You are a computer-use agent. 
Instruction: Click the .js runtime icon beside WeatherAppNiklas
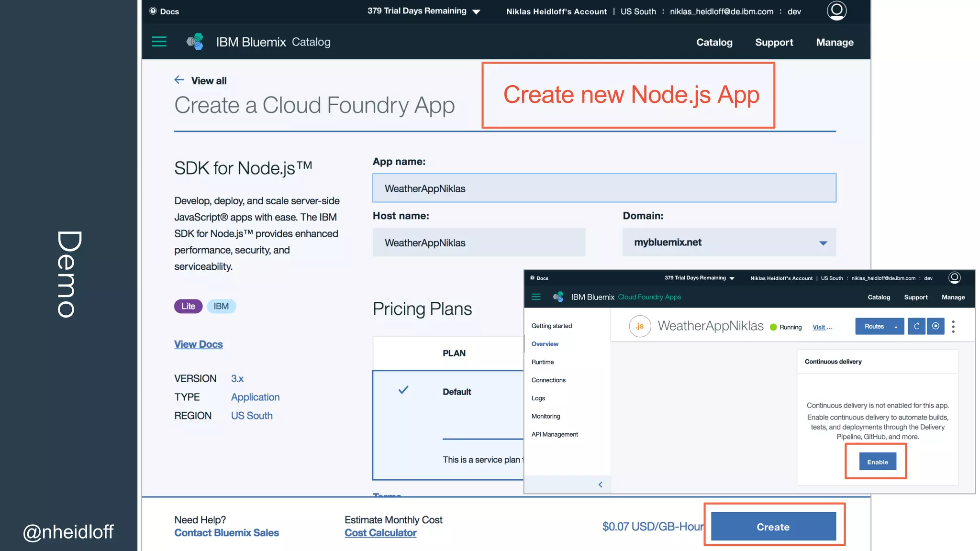pos(640,326)
